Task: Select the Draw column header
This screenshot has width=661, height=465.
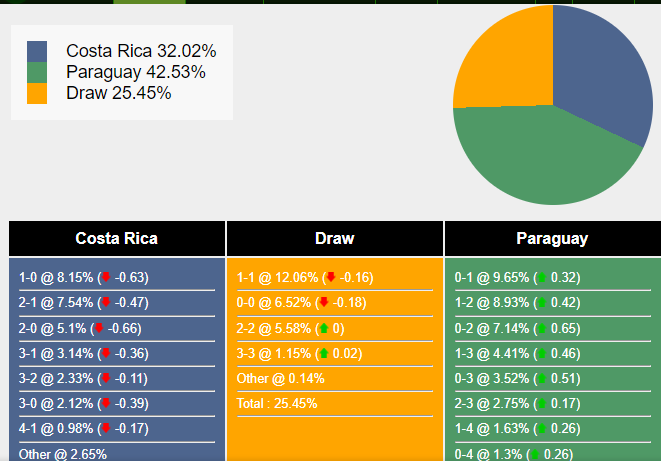Action: [335, 239]
